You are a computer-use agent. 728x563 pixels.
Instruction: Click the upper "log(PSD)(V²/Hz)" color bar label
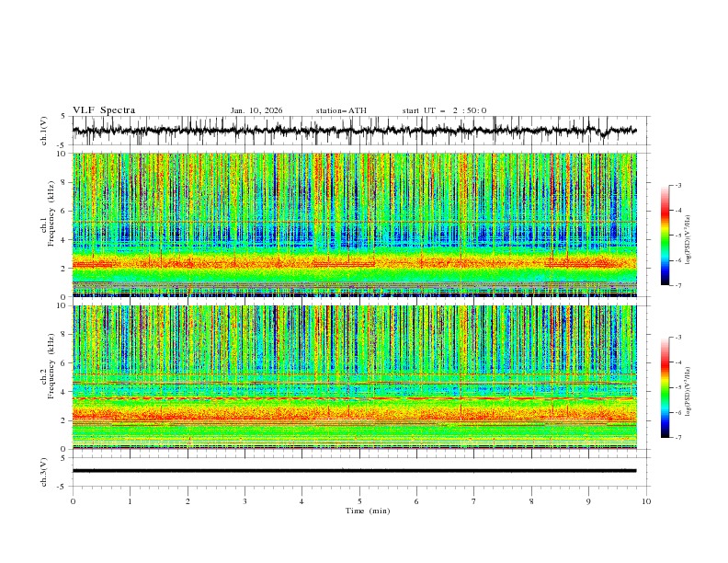[688, 240]
